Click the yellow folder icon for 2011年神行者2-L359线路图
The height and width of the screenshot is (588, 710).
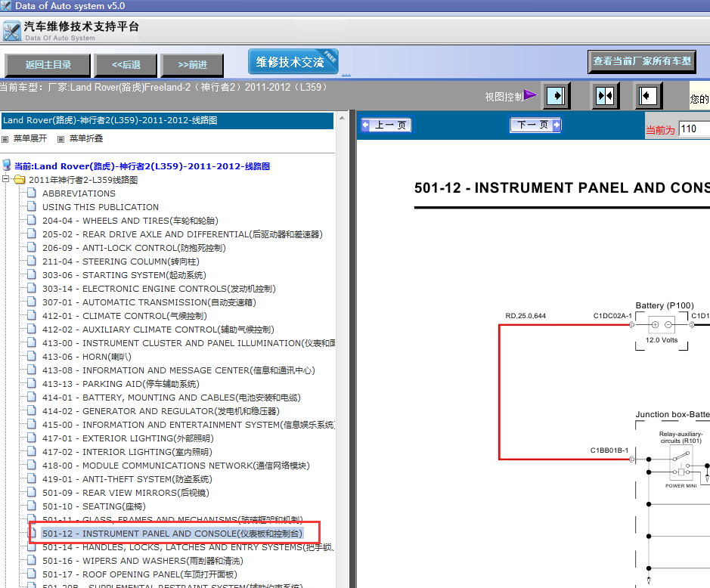pos(20,180)
